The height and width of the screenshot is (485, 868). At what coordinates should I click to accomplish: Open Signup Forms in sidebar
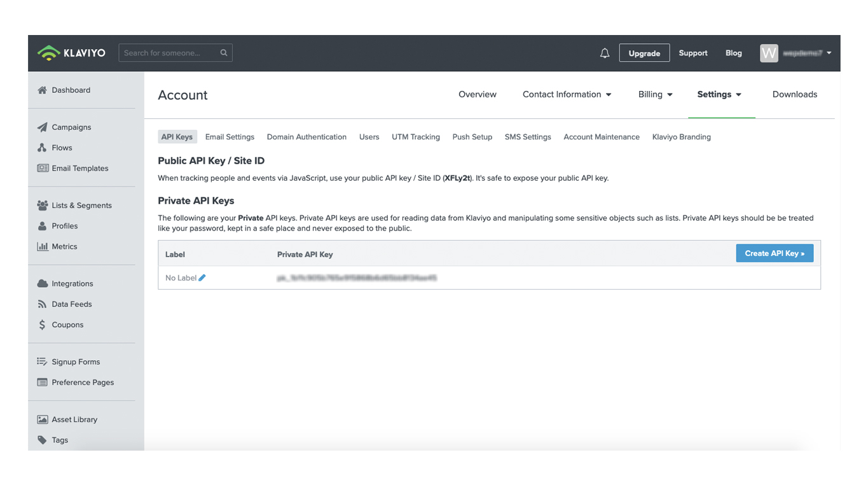click(76, 362)
